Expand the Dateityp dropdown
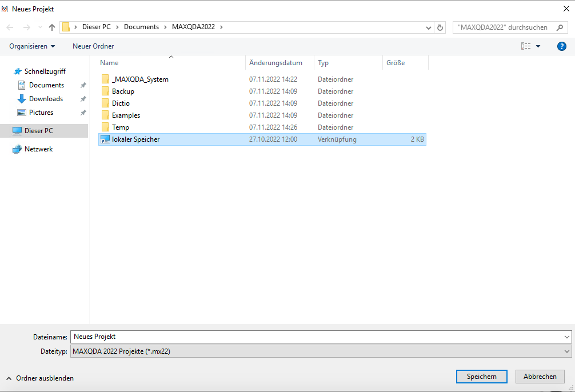The height and width of the screenshot is (392, 575). (566, 351)
